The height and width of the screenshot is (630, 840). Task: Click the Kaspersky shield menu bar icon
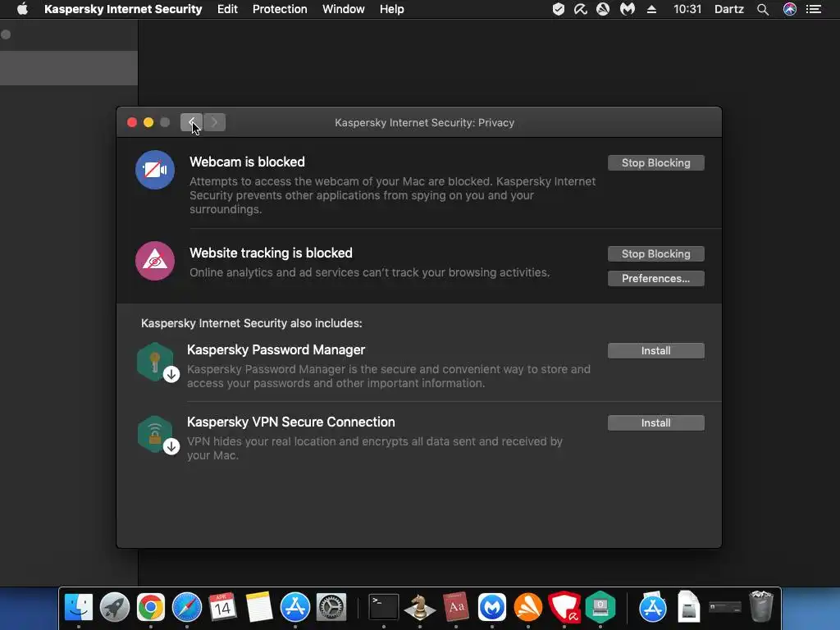point(558,9)
